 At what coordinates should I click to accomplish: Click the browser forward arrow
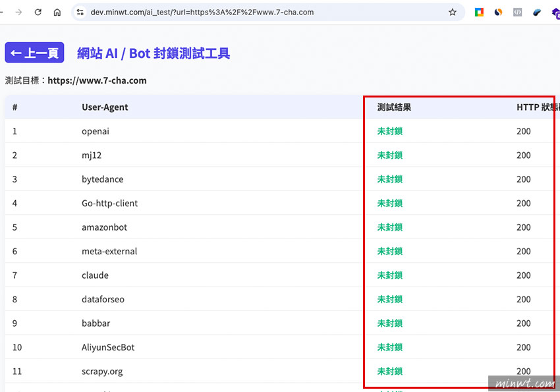[18, 12]
